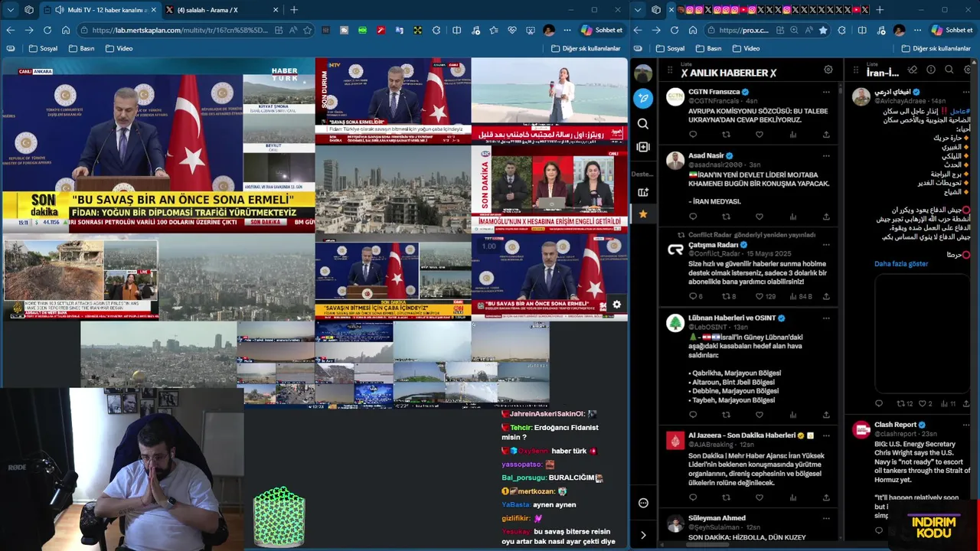Open Süleyman Ahmed profile name
This screenshot has height=551, width=980.
pos(717,518)
